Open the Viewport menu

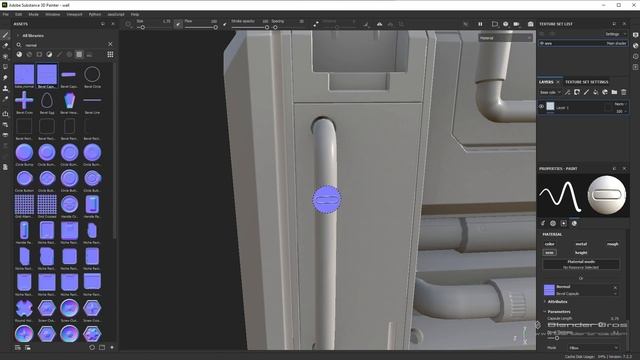click(74, 14)
